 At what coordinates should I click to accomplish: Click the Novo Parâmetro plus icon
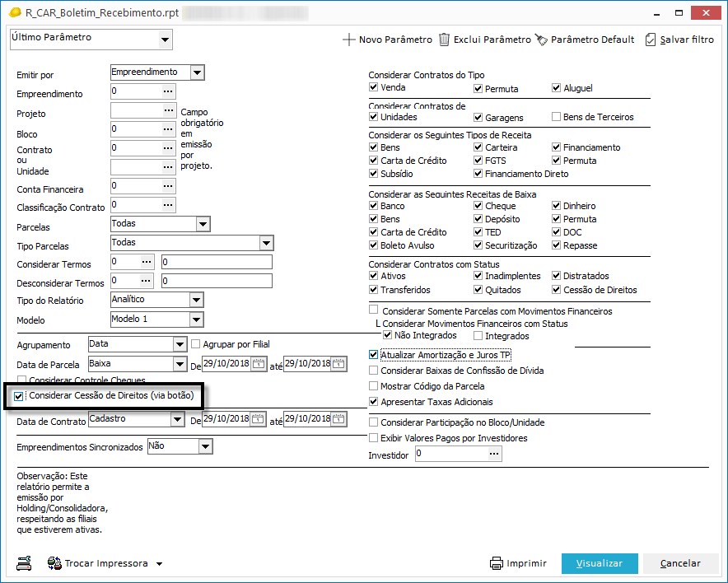pyautogui.click(x=348, y=40)
